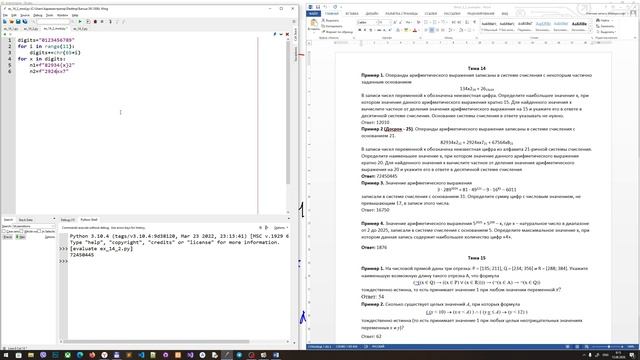Switch to the Word Home ribbon tab
640x360 pixels.
(332, 13)
